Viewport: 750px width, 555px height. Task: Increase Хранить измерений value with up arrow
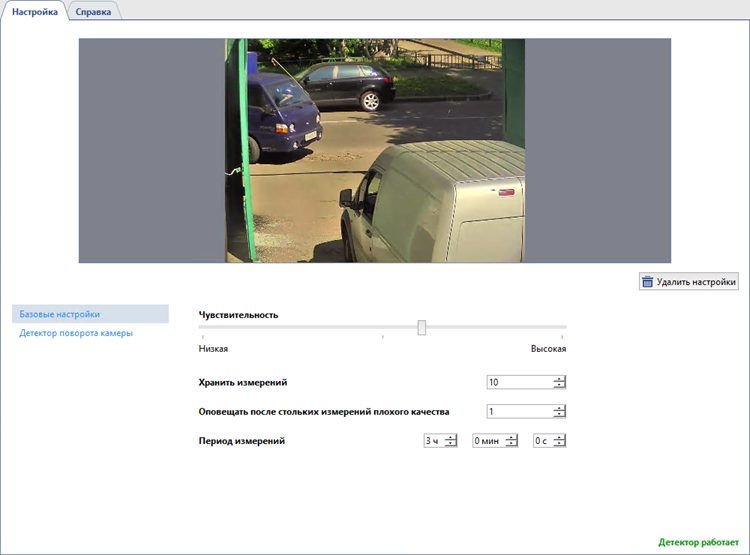click(x=559, y=379)
